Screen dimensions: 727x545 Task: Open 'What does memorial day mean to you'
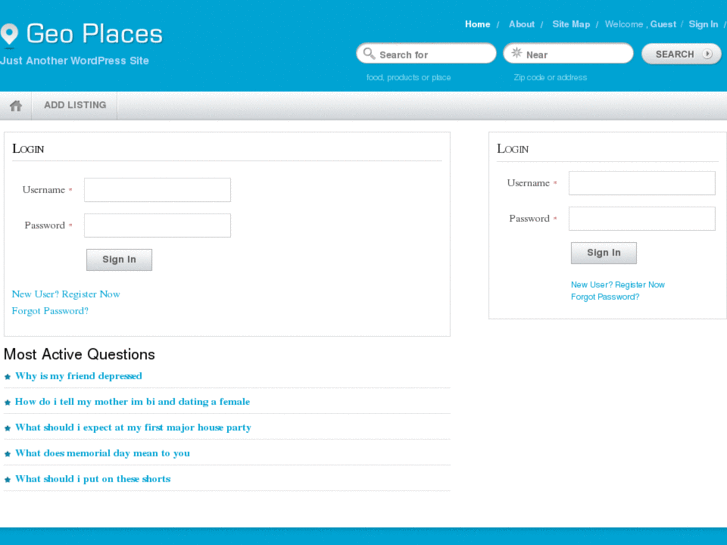[102, 453]
